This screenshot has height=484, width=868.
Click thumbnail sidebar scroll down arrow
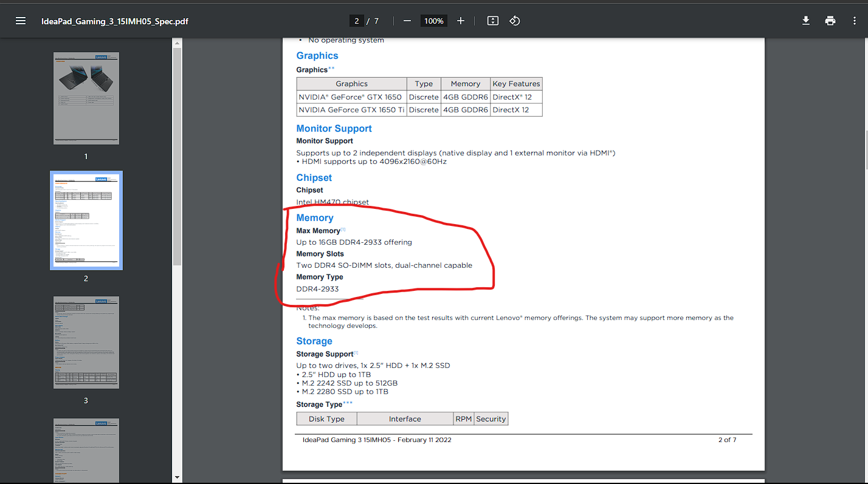pos(177,478)
